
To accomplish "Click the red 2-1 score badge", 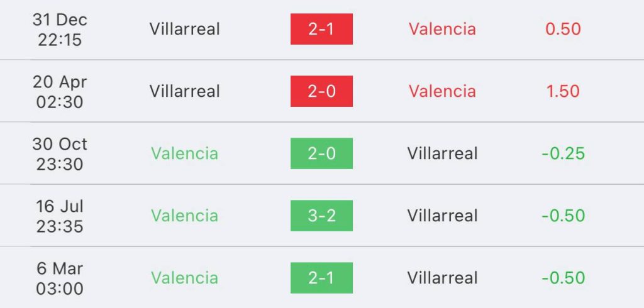I will click(x=321, y=29).
